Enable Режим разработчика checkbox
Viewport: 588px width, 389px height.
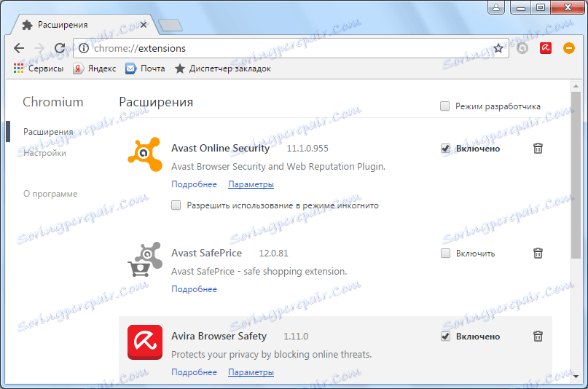(444, 106)
